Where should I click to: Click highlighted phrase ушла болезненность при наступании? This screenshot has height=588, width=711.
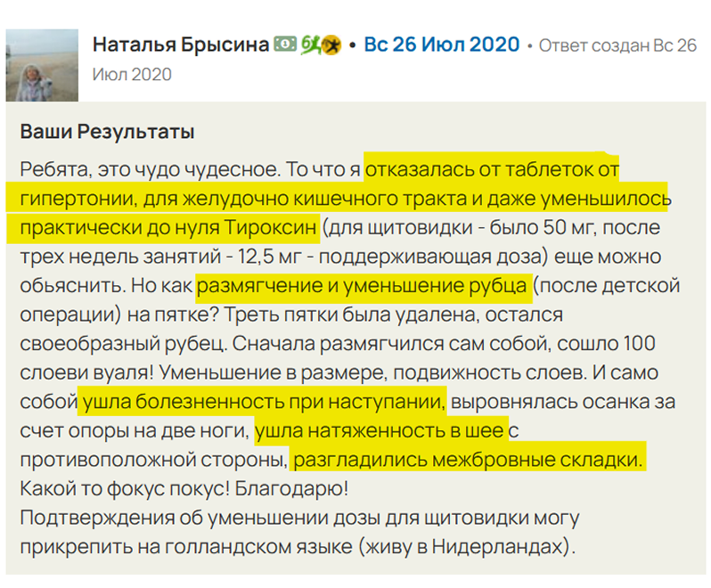coord(264,402)
